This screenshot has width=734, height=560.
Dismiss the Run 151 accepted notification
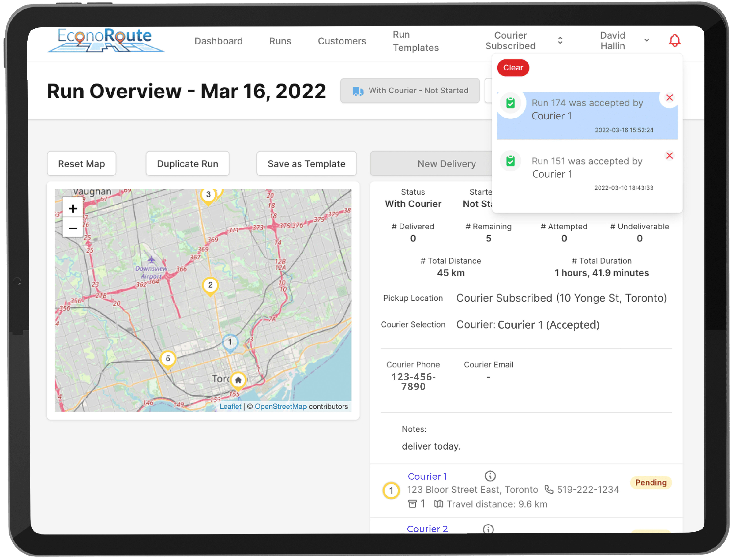[x=669, y=156]
